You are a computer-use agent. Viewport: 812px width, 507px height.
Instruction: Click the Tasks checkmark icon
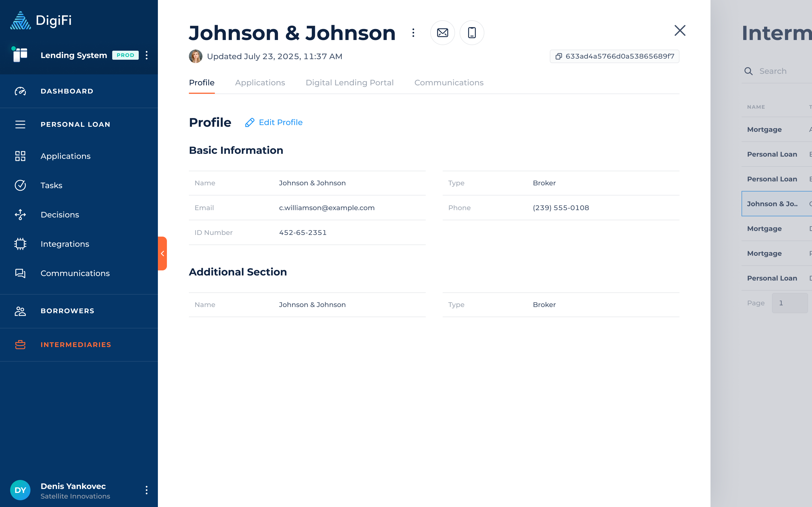(x=20, y=185)
